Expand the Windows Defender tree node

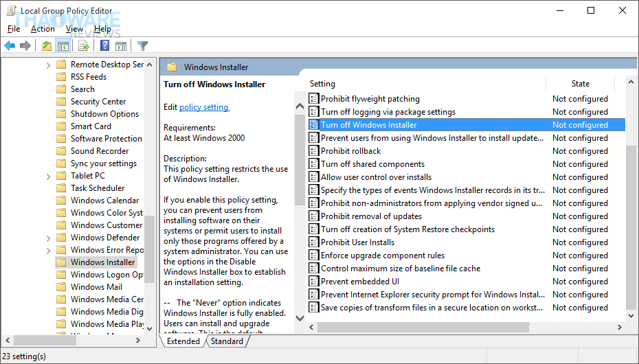(x=49, y=238)
